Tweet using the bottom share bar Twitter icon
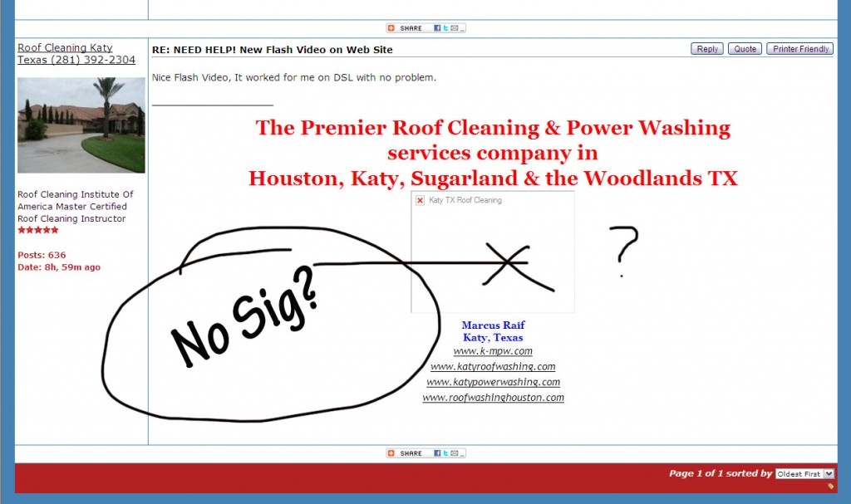Image resolution: width=851 pixels, height=504 pixels. [445, 453]
